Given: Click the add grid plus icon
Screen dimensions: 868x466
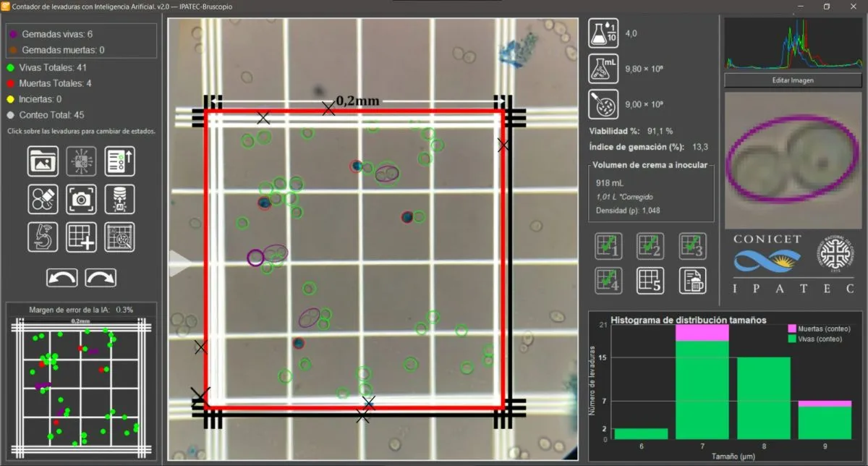Looking at the screenshot, I should pos(81,237).
